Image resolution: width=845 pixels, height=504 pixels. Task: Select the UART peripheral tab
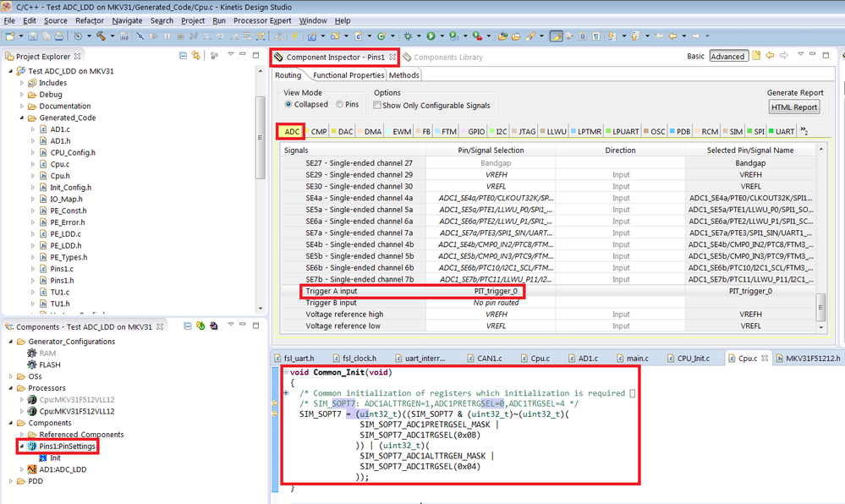point(782,132)
